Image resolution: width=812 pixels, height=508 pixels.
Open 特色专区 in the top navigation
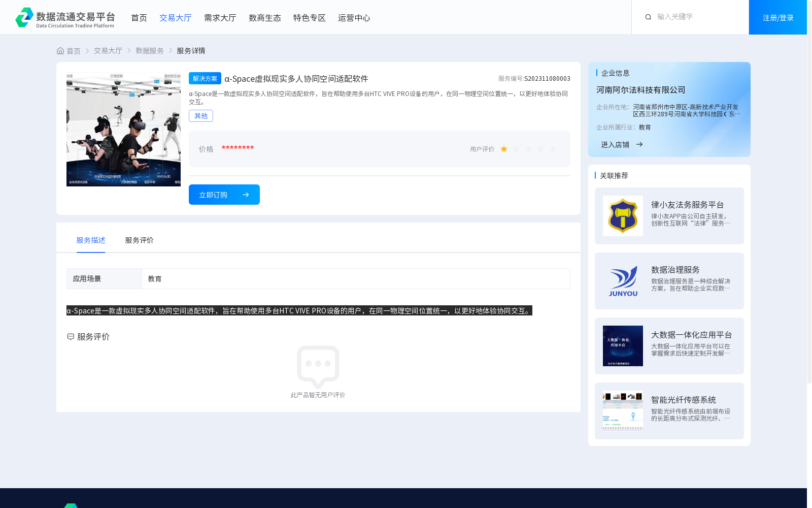[310, 18]
